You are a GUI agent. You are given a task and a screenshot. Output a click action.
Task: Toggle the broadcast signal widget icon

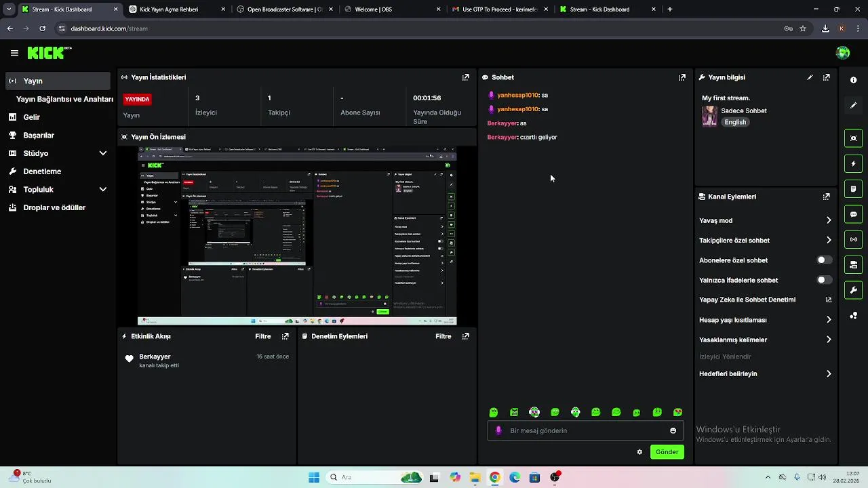(853, 239)
